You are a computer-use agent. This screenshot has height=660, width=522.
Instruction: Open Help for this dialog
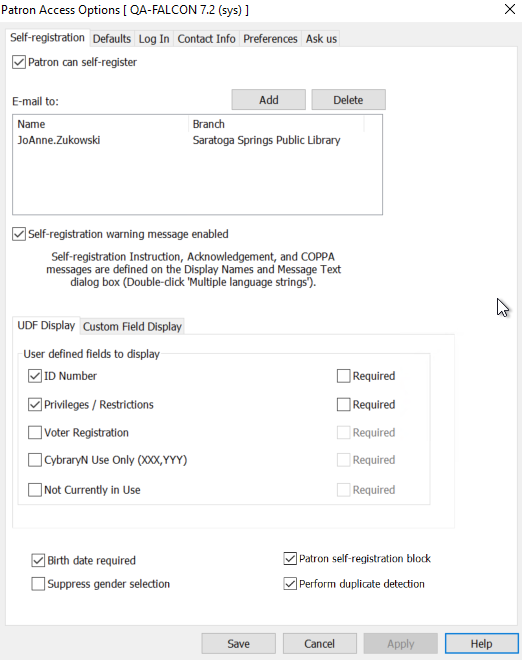point(482,644)
